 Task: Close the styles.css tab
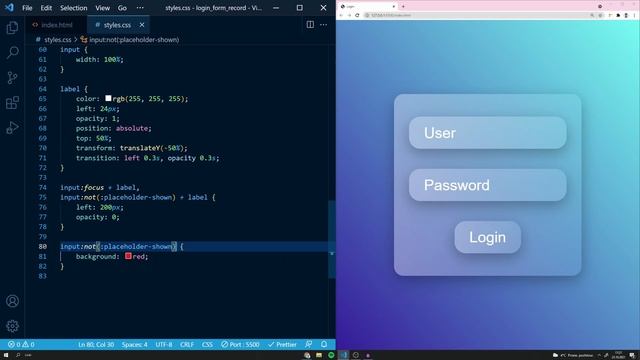pos(142,25)
